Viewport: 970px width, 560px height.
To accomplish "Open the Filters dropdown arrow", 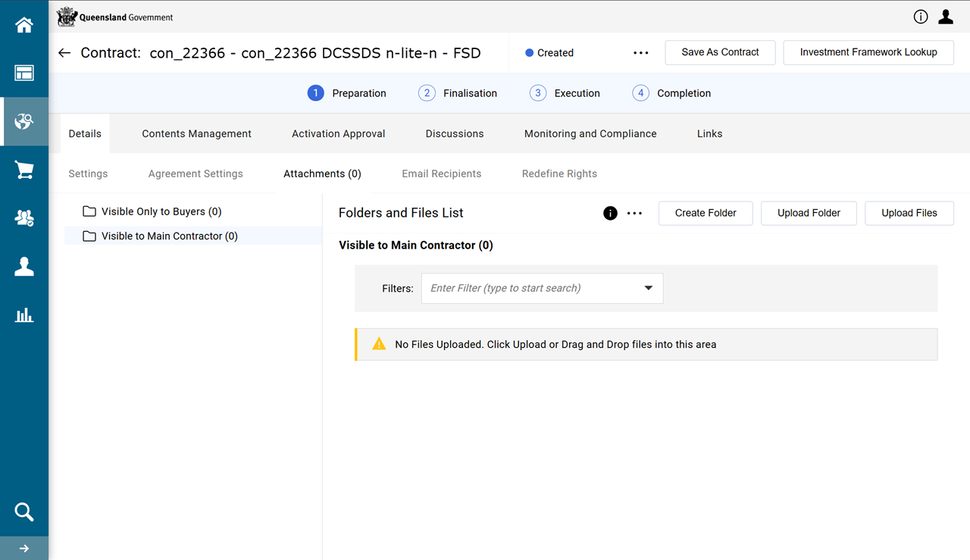I will (x=648, y=288).
